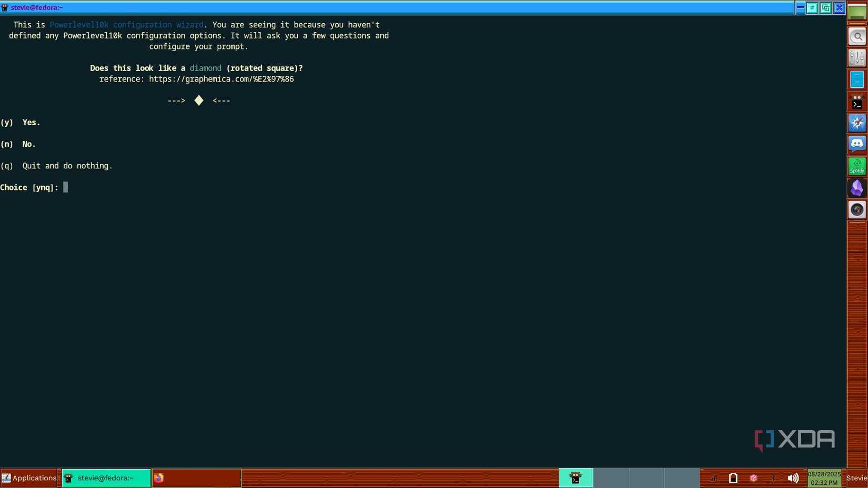Open the purple crystal app icon
868x488 pixels.
pos(856,188)
